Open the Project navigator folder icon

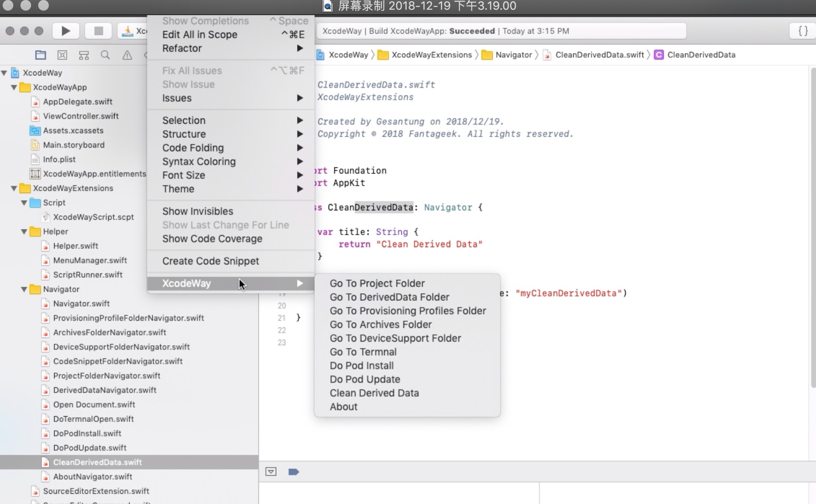[x=40, y=55]
